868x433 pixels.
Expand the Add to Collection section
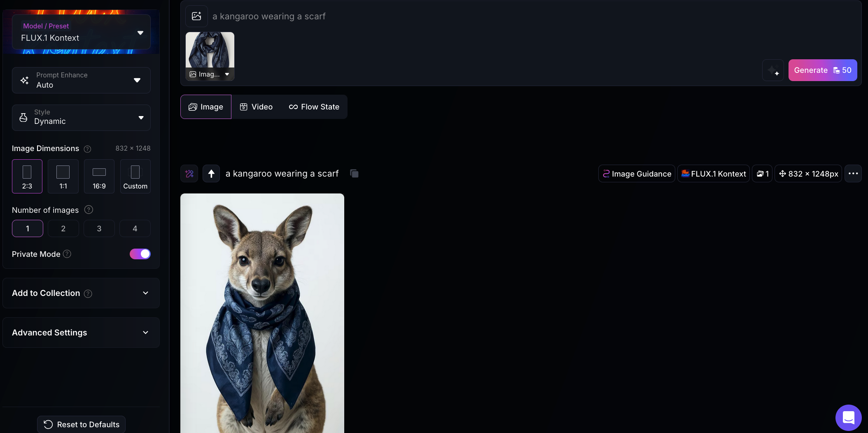[81, 293]
